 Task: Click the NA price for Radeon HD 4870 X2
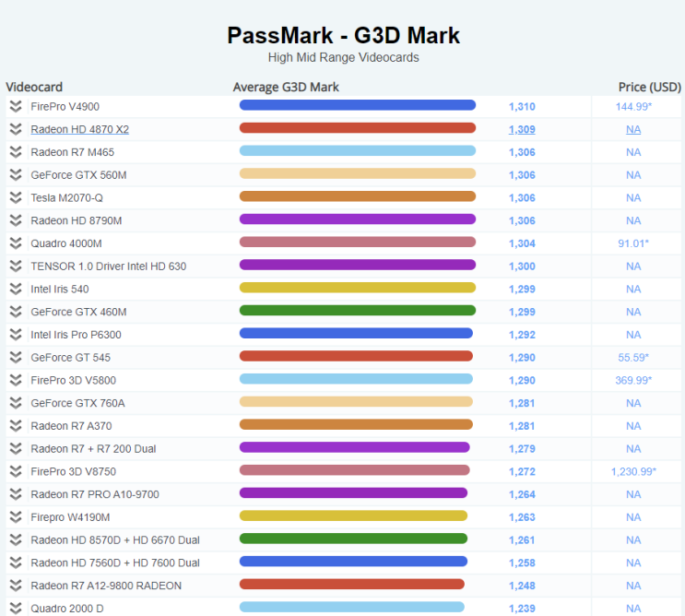point(633,129)
